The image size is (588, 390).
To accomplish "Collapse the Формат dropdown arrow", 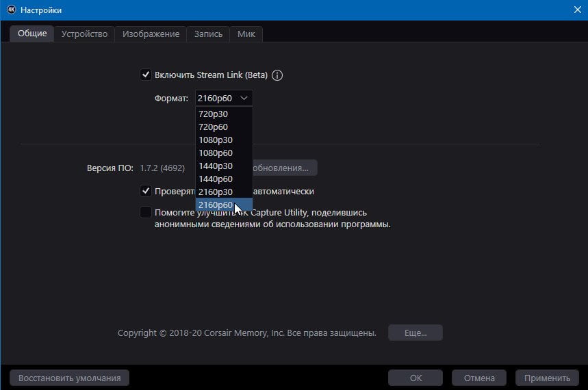I will (244, 99).
